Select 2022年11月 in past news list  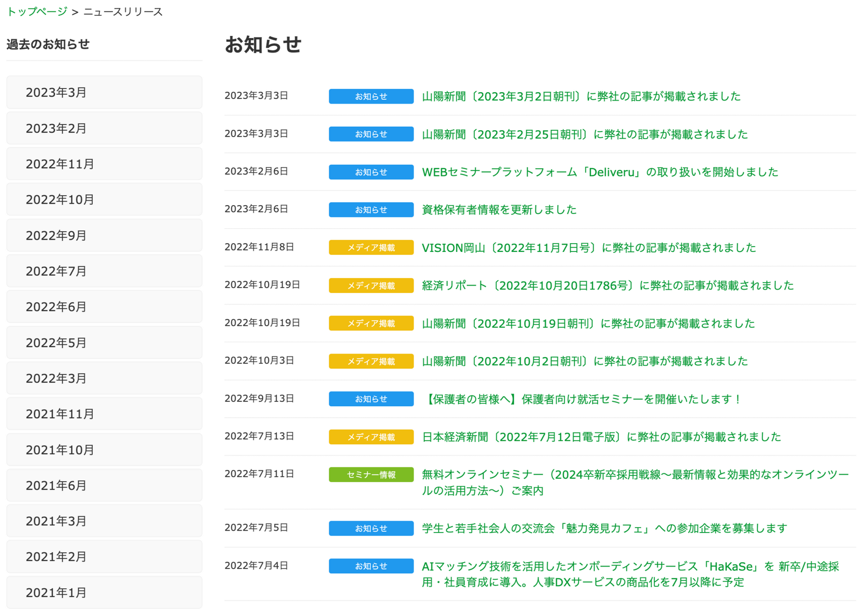104,164
